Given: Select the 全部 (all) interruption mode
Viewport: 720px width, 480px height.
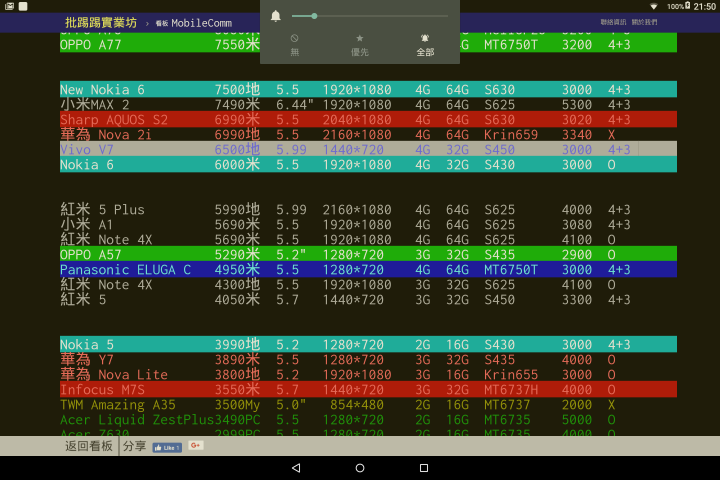Looking at the screenshot, I should point(425,45).
